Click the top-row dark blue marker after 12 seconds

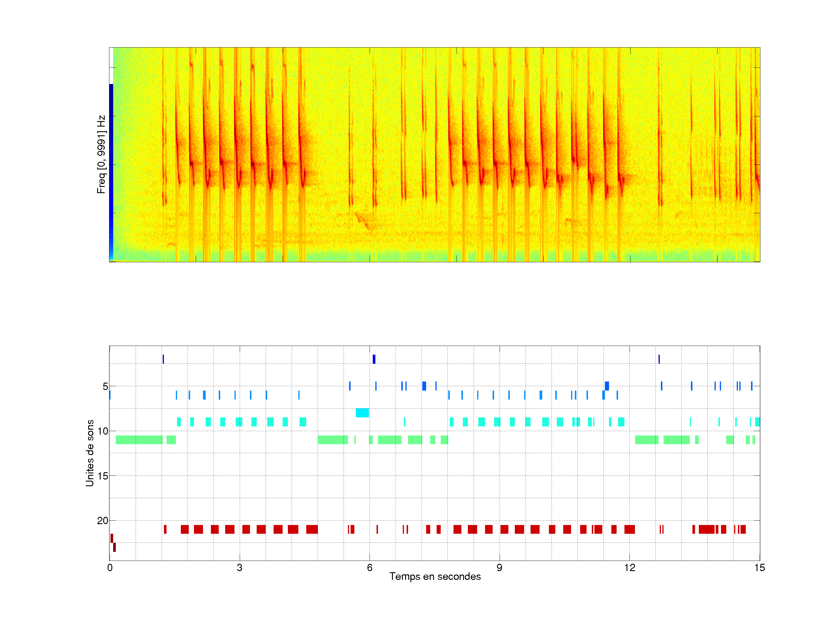659,359
